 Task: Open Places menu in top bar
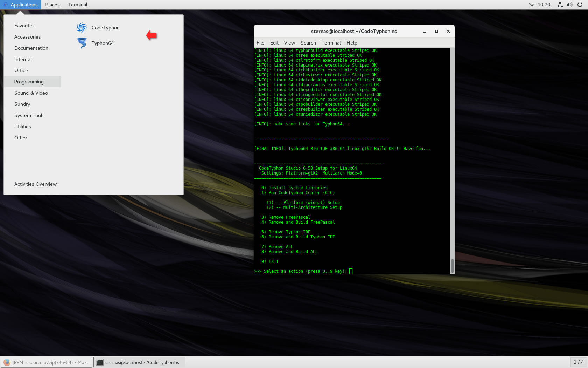52,5
